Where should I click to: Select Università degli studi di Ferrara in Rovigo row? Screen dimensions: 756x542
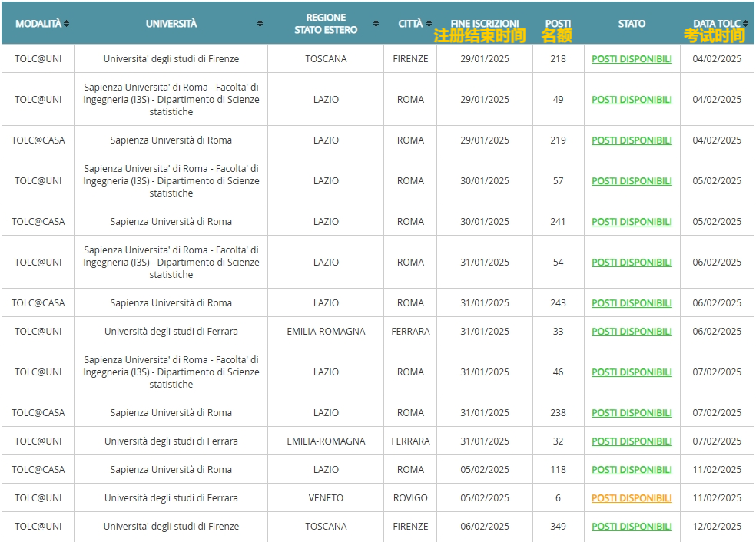(x=171, y=498)
